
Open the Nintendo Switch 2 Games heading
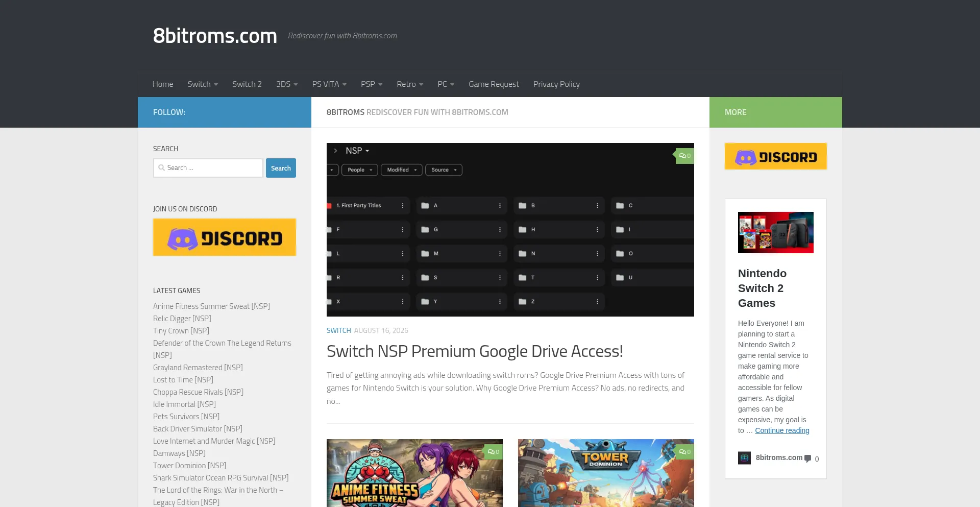[x=763, y=288]
